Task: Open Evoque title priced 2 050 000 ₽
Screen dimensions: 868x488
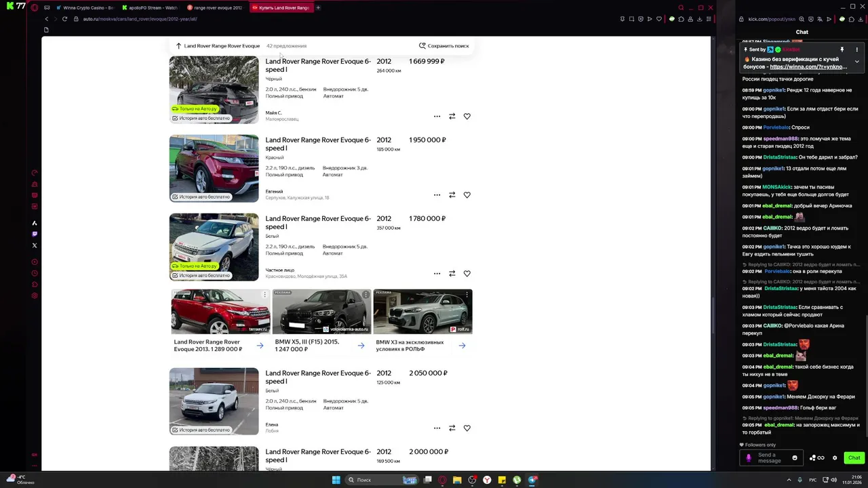Action: click(318, 377)
